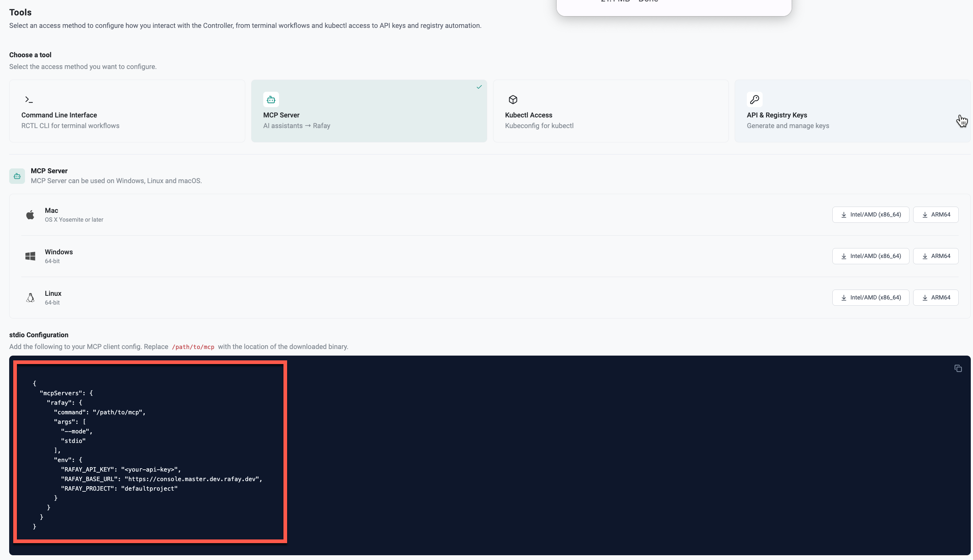Open the Kubectl Access card

pos(611,111)
